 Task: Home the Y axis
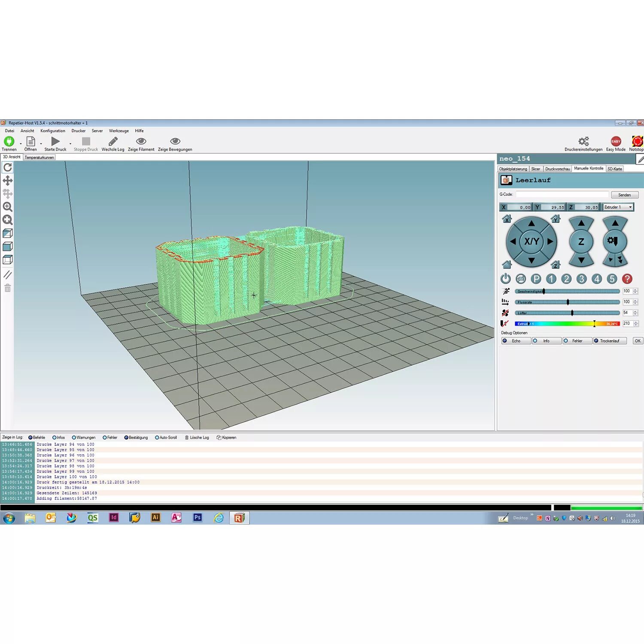click(556, 219)
